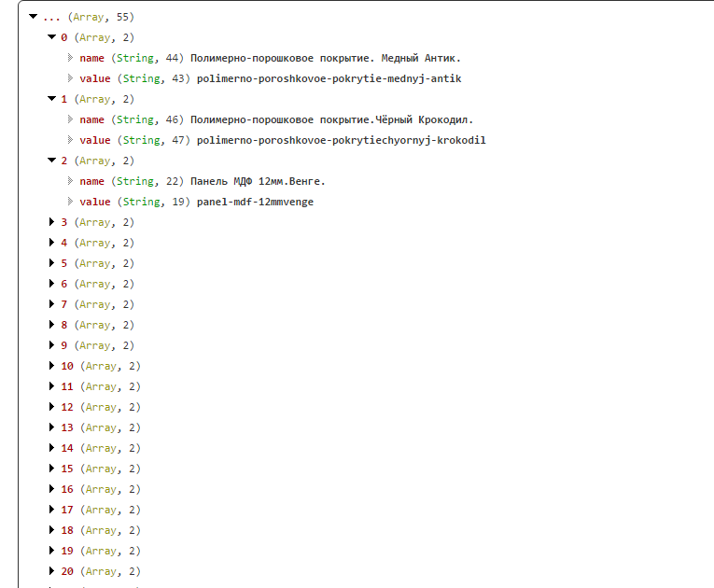
Task: Select text 'Панель МДФ 12мм.Венге.'
Action: [x=258, y=181]
